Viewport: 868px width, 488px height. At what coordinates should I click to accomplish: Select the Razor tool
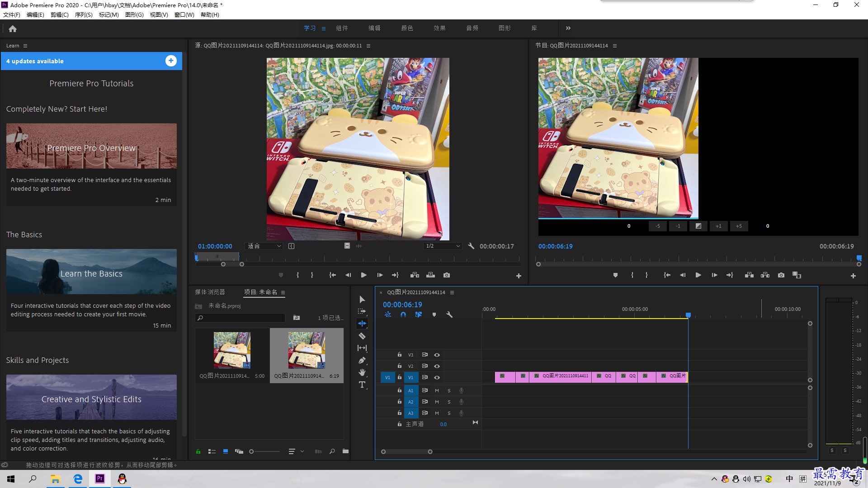[362, 336]
